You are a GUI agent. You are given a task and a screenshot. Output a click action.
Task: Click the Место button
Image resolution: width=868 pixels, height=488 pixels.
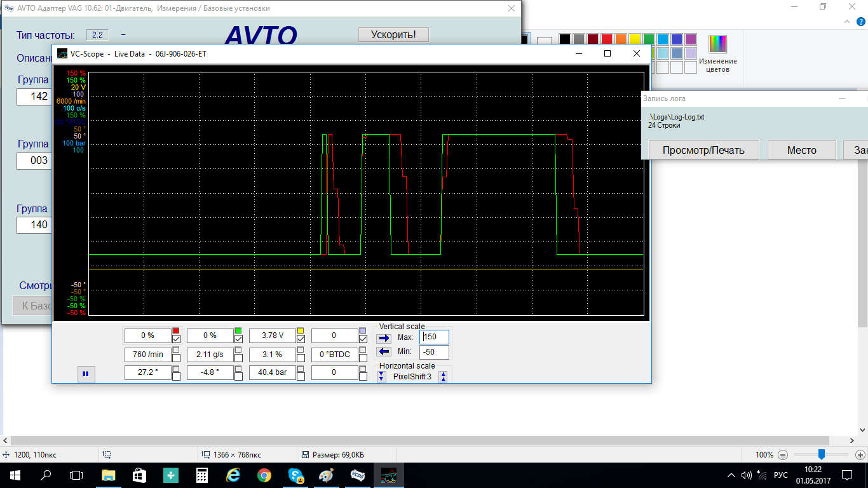(801, 150)
